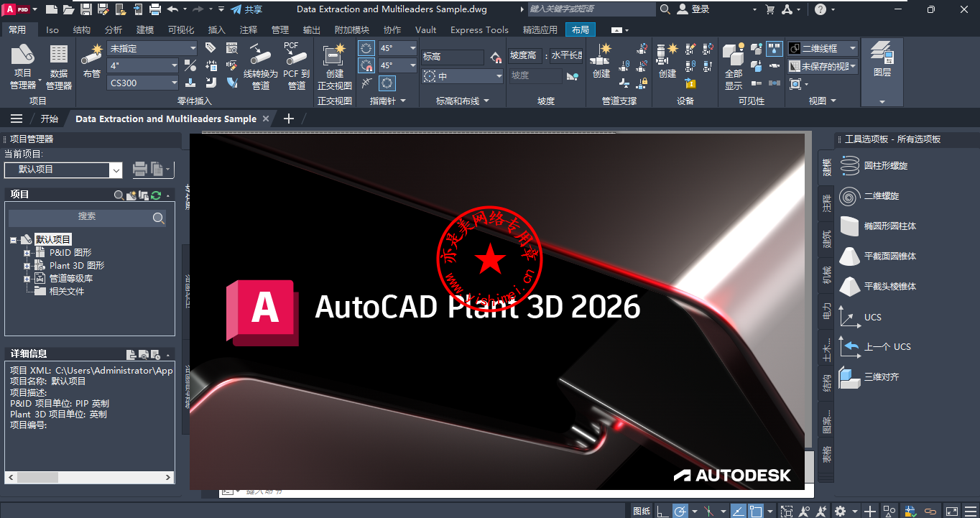Expand the P&ID 图形 tree node
The image size is (980, 518).
27,253
